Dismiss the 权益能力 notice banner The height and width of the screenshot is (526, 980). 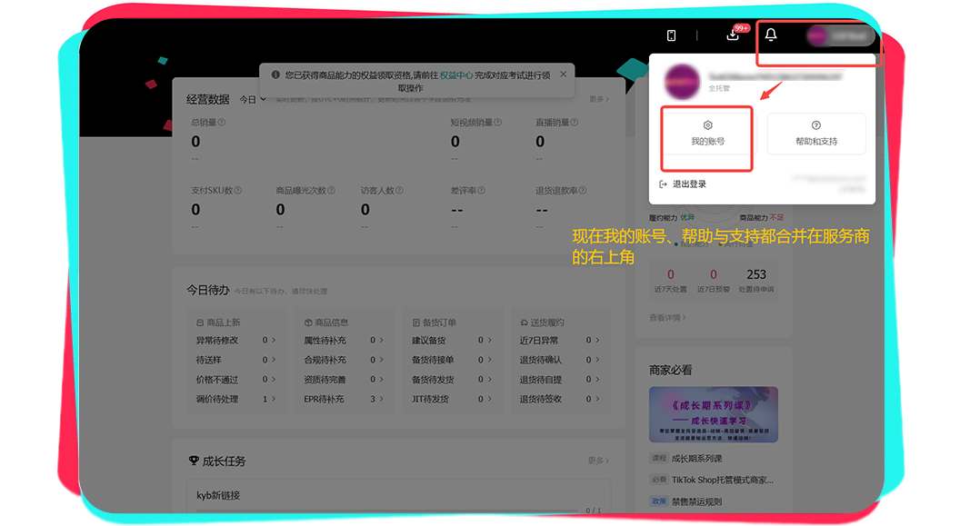click(563, 74)
